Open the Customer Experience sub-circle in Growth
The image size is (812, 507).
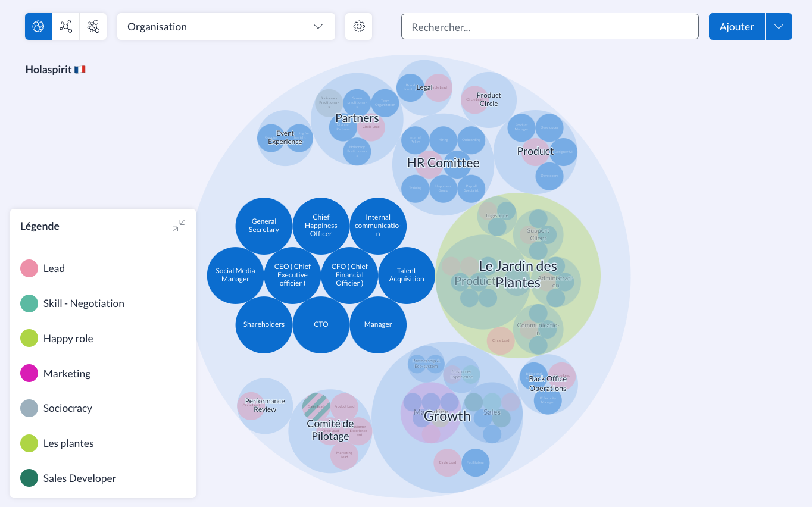(x=461, y=374)
